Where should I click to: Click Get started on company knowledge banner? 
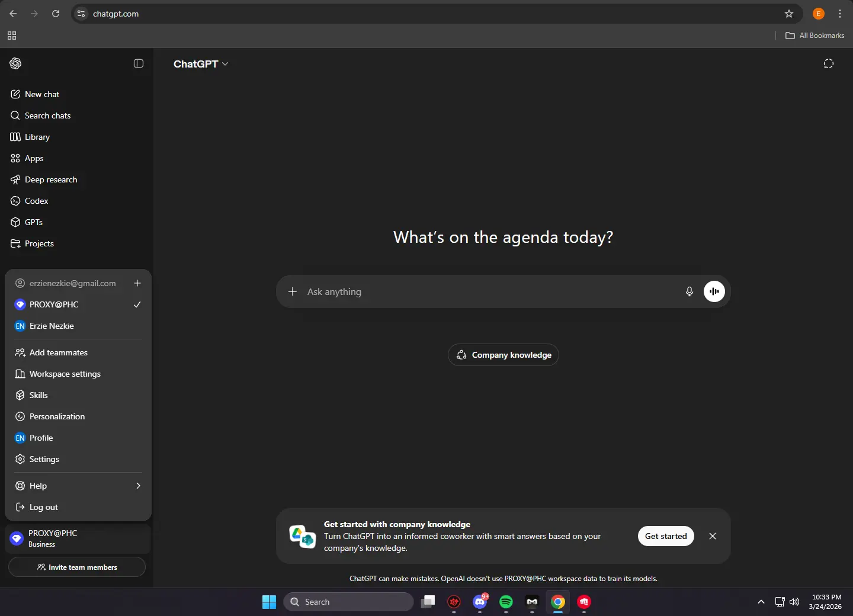coord(666,536)
